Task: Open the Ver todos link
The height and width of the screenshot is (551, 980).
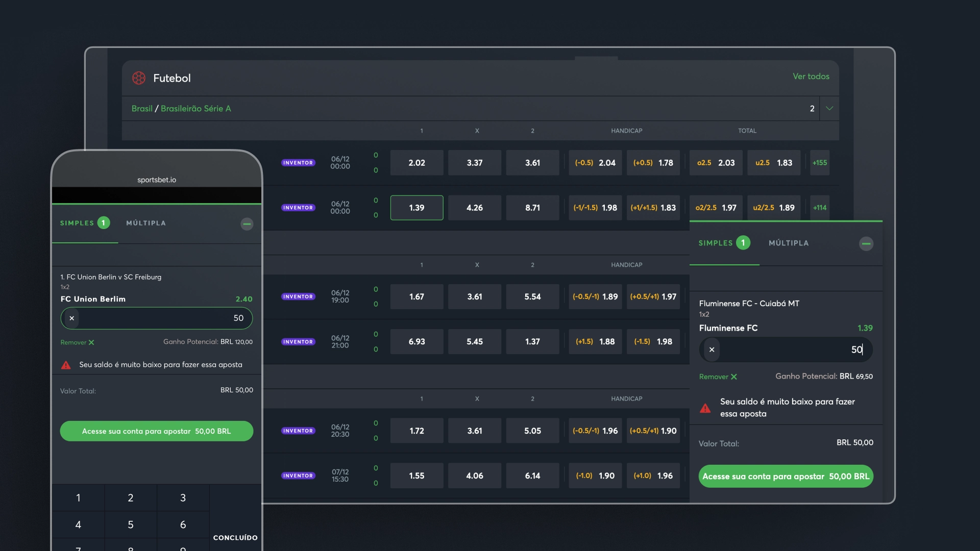Action: click(x=811, y=77)
